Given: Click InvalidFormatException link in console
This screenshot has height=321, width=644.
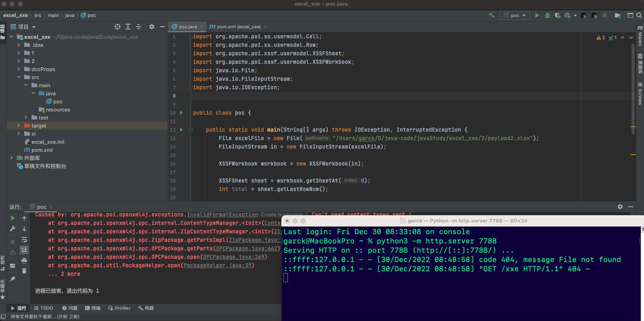Looking at the screenshot, I should coord(222,215).
